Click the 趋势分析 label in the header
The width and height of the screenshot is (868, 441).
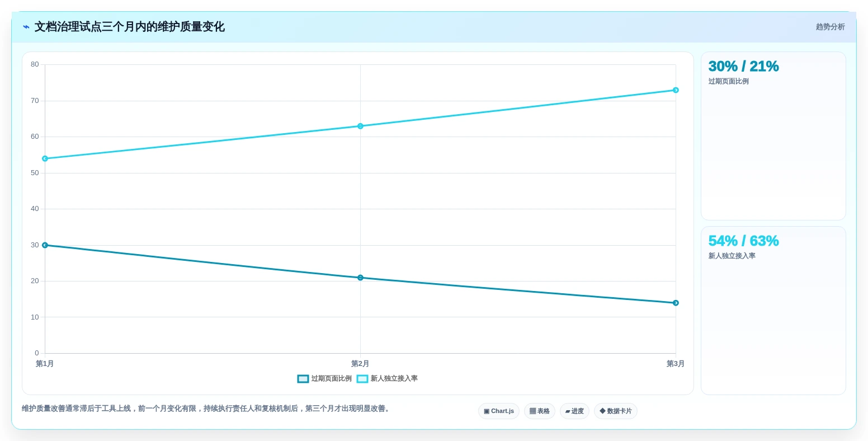tap(830, 27)
